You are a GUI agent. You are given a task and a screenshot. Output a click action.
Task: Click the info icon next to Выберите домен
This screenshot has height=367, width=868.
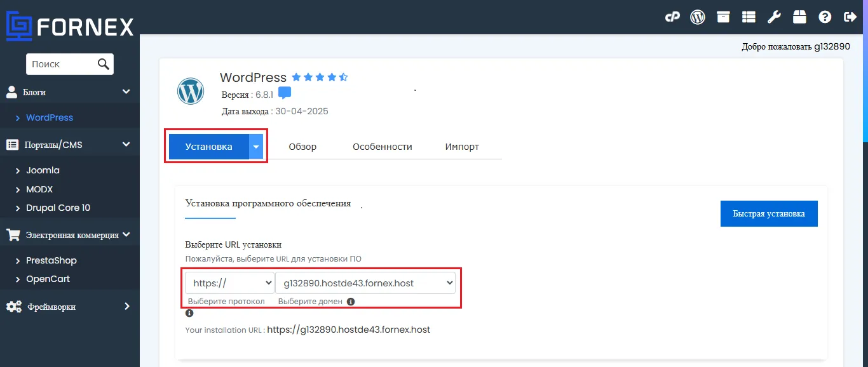(351, 302)
